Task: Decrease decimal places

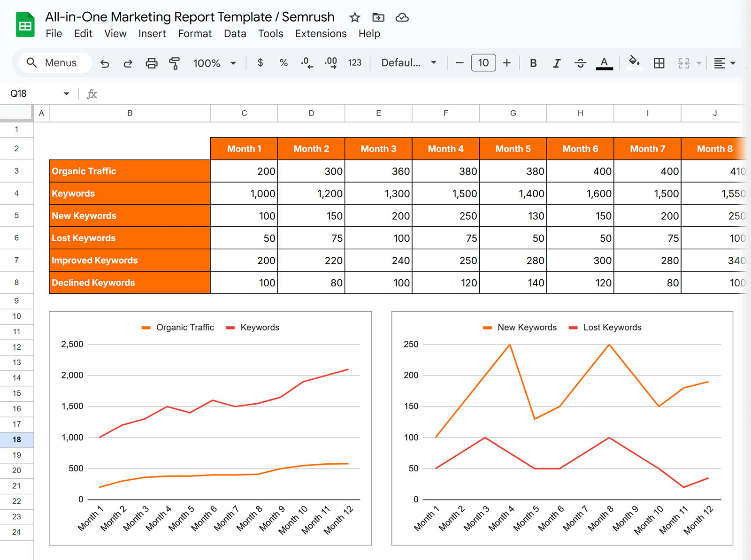Action: (x=307, y=62)
